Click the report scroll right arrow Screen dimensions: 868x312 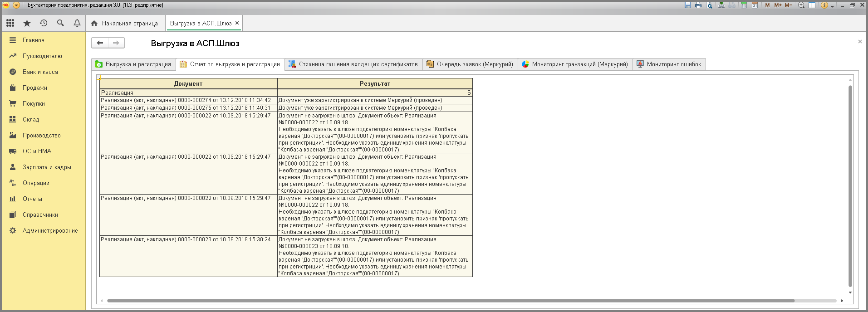(842, 301)
